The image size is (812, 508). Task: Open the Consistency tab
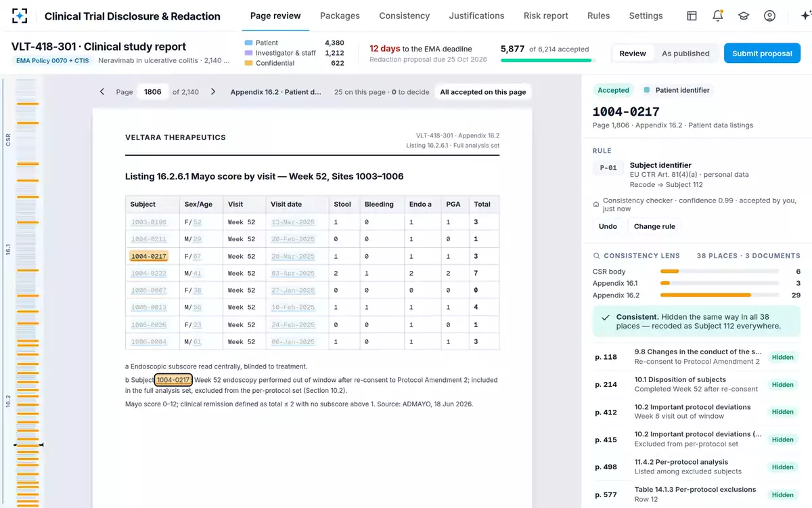[x=404, y=16]
